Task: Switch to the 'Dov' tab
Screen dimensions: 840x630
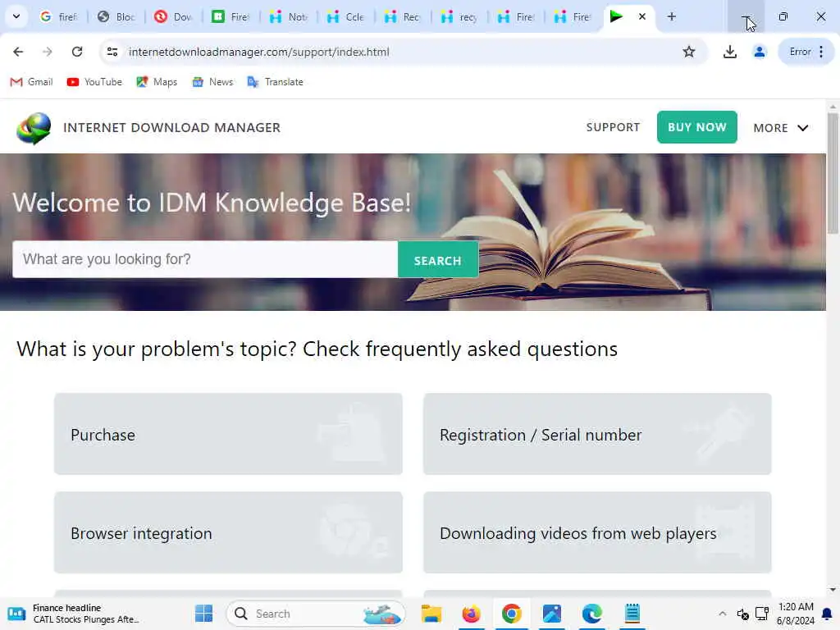Action: 174,16
